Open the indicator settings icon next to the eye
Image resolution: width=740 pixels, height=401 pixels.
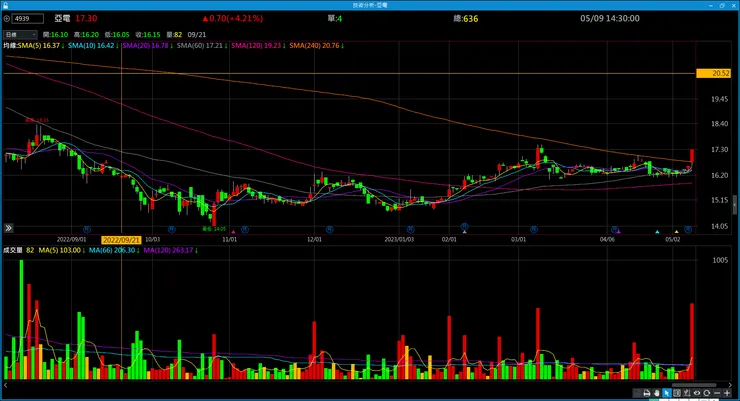687,393
